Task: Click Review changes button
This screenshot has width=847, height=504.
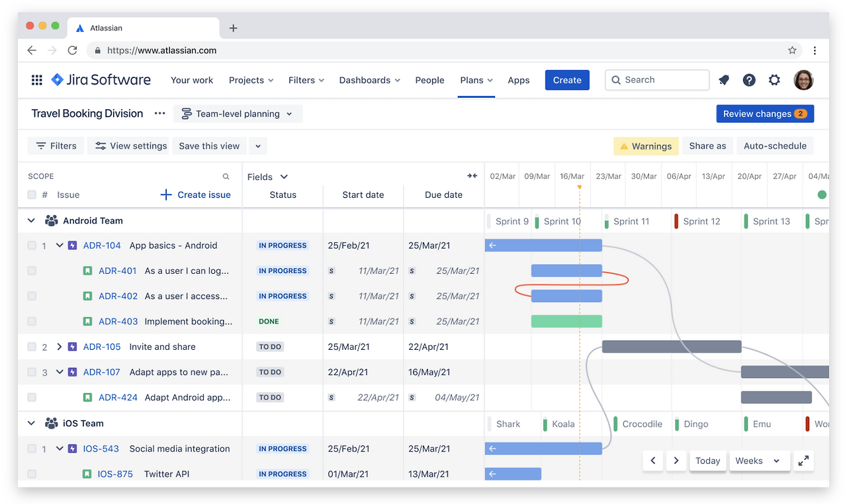Action: [x=765, y=114]
